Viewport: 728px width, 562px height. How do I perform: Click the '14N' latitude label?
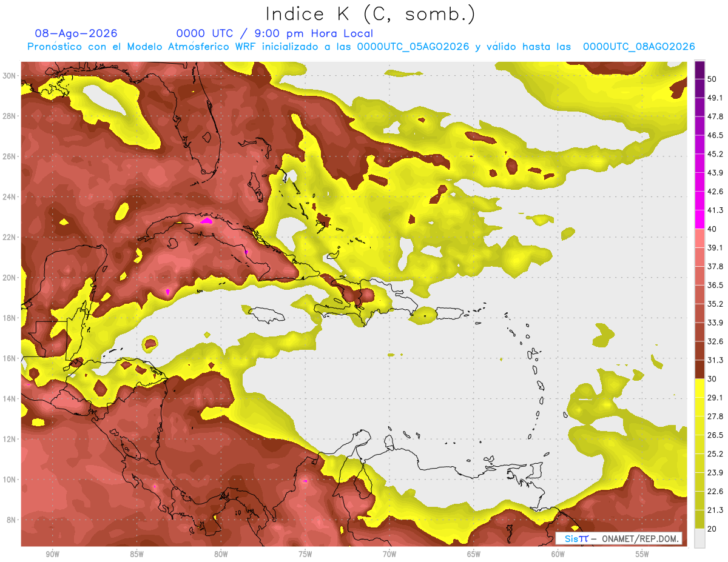tap(10, 399)
